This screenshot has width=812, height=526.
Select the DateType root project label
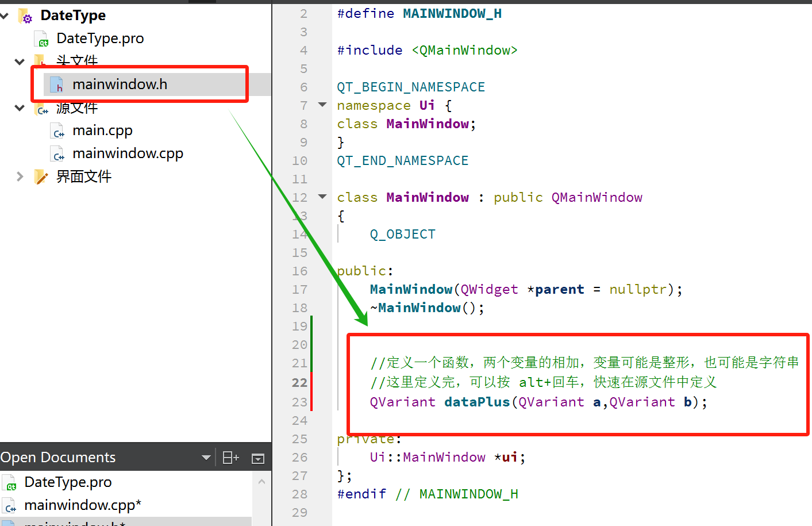pos(73,16)
